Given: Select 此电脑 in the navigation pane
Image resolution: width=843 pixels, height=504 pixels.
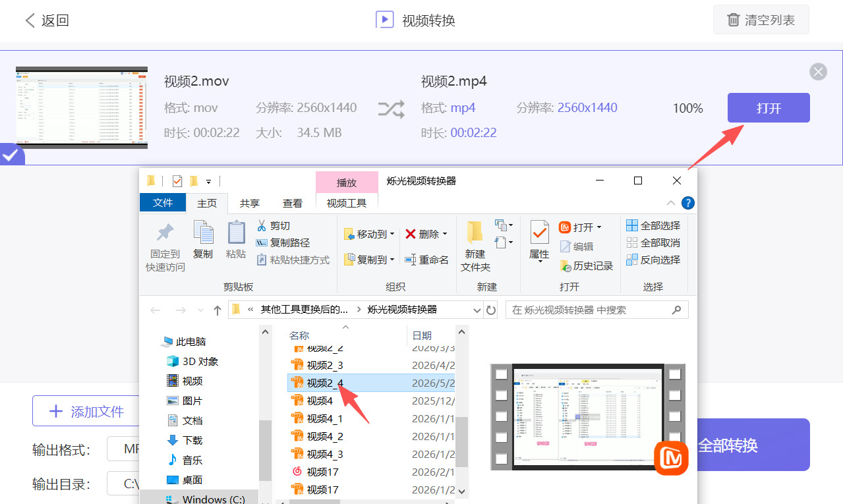Looking at the screenshot, I should point(185,341).
